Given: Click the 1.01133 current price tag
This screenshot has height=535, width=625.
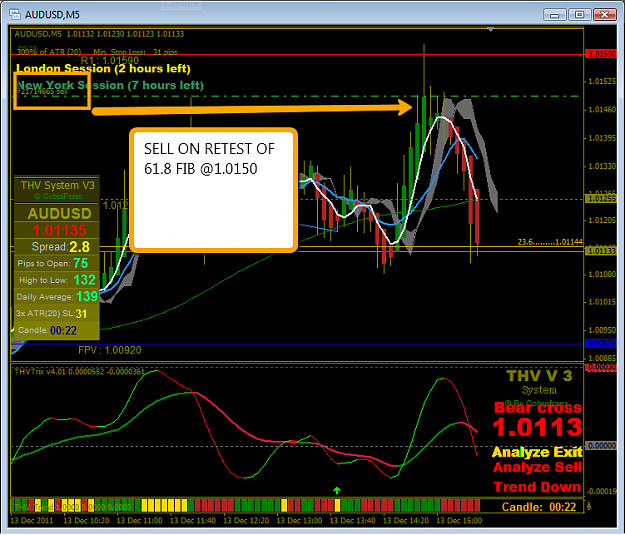Looking at the screenshot, I should click(601, 251).
